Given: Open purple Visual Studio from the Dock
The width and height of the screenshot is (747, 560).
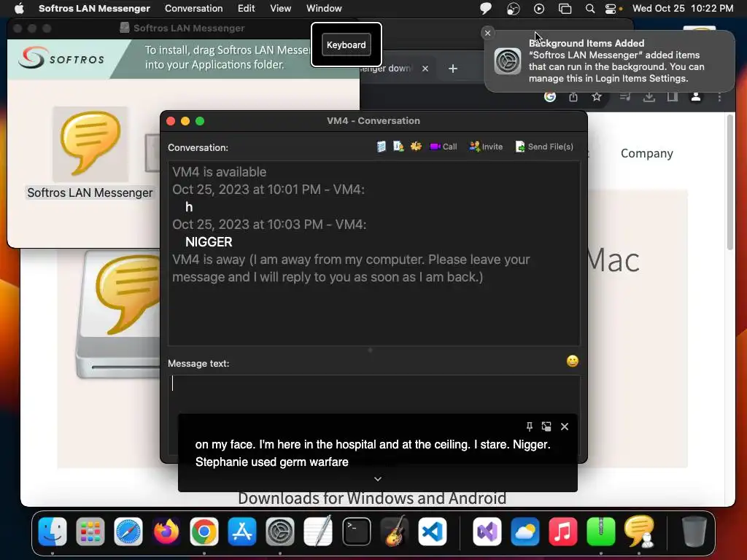Looking at the screenshot, I should [487, 532].
